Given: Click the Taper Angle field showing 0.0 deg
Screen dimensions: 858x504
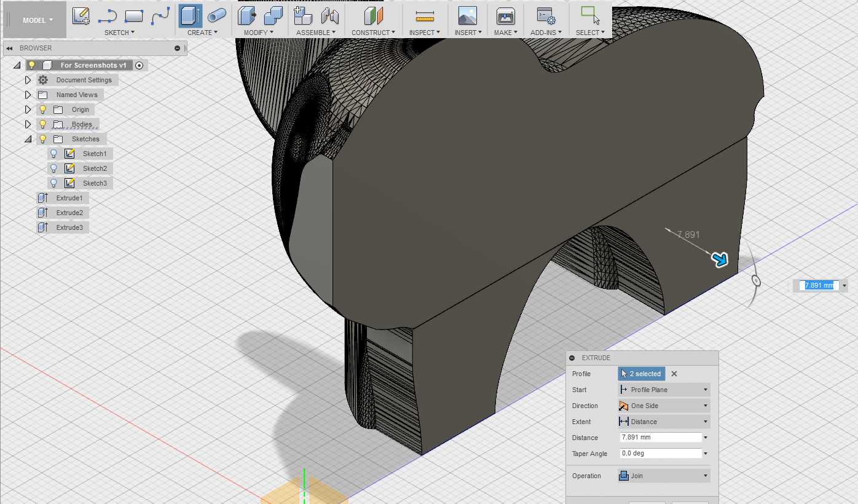Looking at the screenshot, I should pos(661,454).
